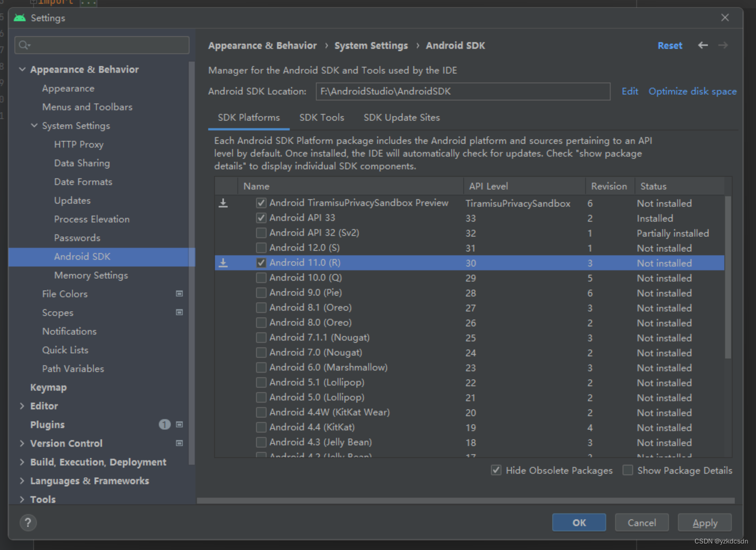The height and width of the screenshot is (550, 756).
Task: Open Date Formats settings page
Action: (83, 182)
